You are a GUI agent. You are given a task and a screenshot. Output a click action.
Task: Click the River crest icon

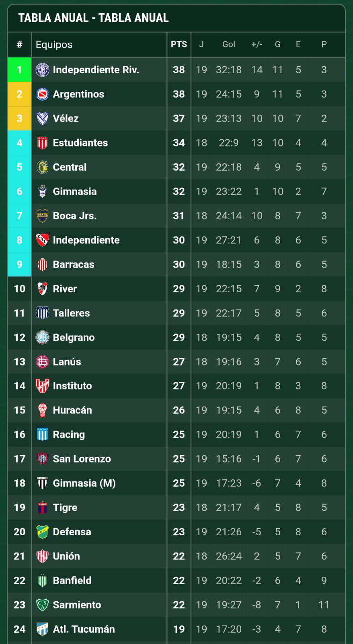pos(42,289)
